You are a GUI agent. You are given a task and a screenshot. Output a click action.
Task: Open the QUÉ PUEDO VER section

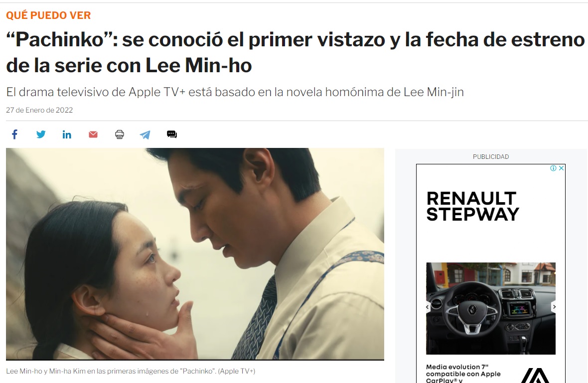(x=48, y=15)
